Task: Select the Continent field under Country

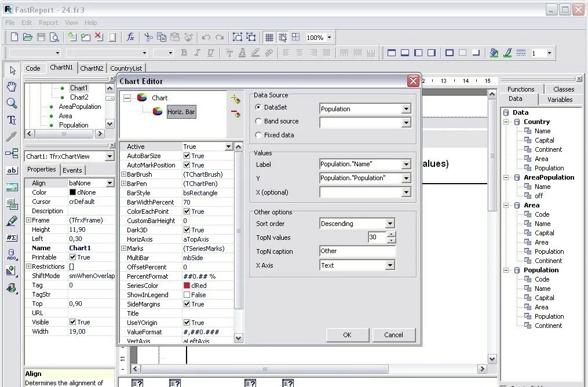Action: 548,149
